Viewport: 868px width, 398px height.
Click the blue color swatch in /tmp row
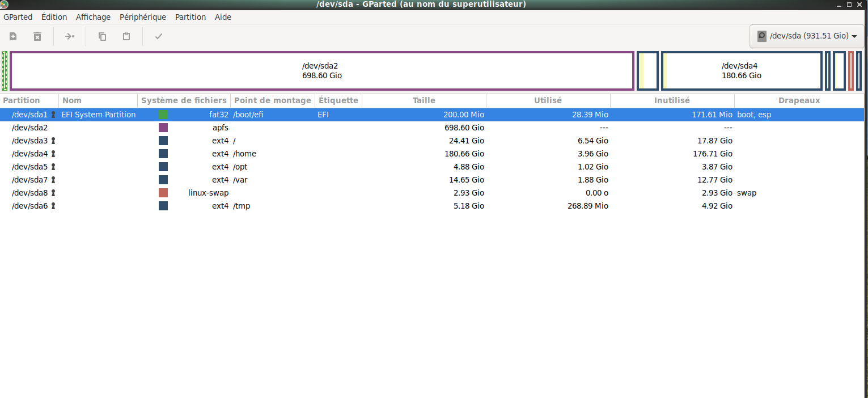[163, 206]
